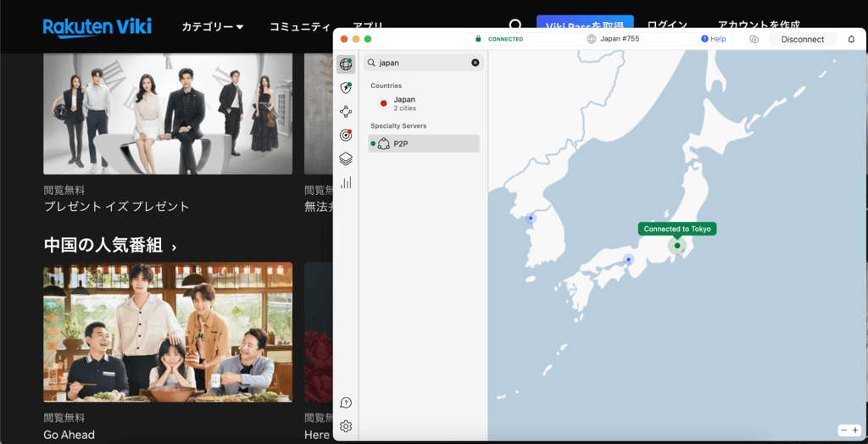Click the Connected to Tokyo label

coord(677,229)
